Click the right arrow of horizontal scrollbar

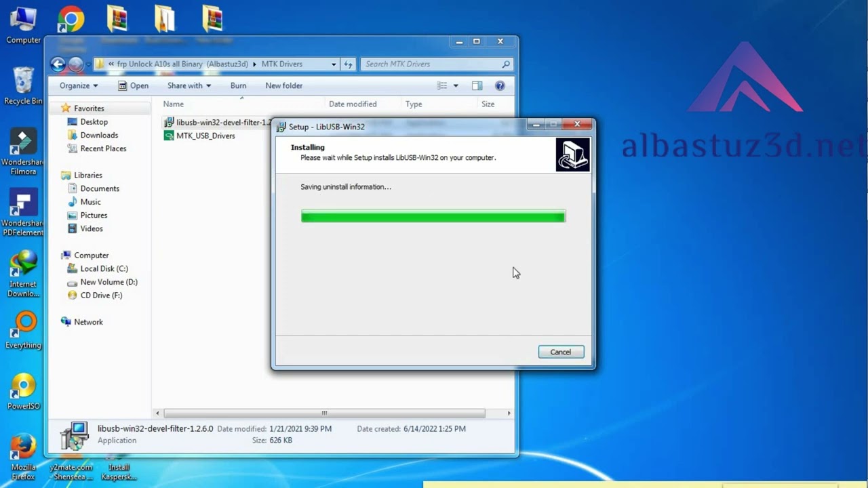509,413
